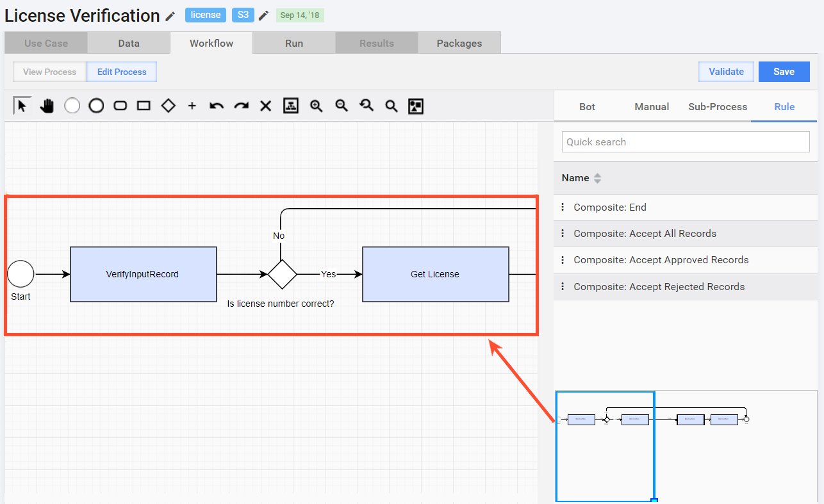
Task: Reset zoom with the arrow magnifier icon
Action: click(366, 106)
